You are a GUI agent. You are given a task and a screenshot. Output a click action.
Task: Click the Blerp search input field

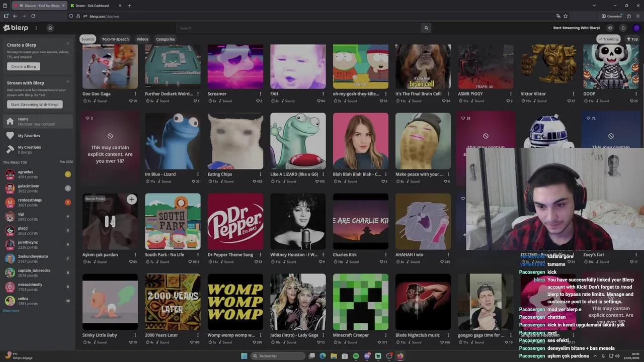(x=300, y=28)
